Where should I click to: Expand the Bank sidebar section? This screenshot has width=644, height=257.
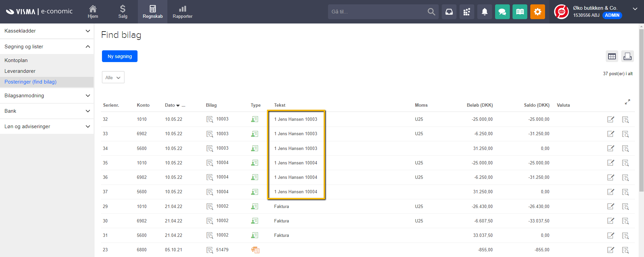[47, 111]
